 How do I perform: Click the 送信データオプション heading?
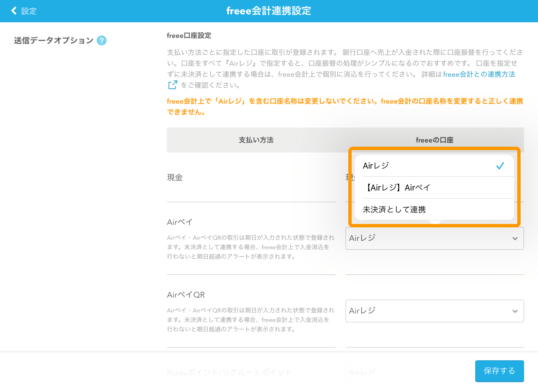pos(54,41)
